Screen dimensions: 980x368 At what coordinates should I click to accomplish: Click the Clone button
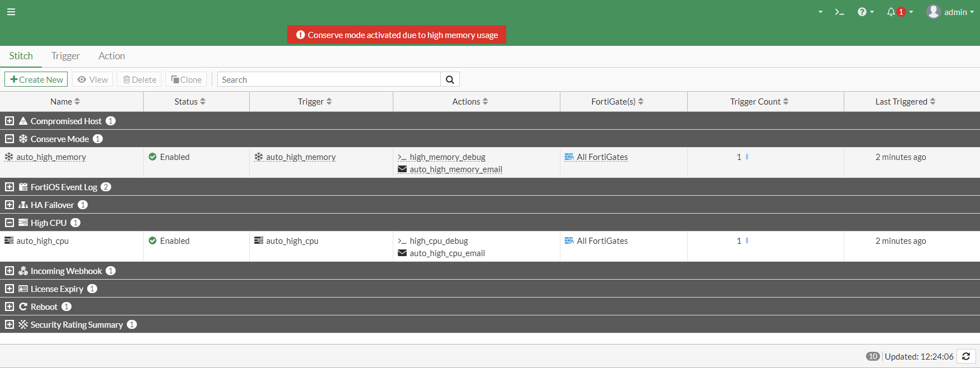[x=187, y=79]
